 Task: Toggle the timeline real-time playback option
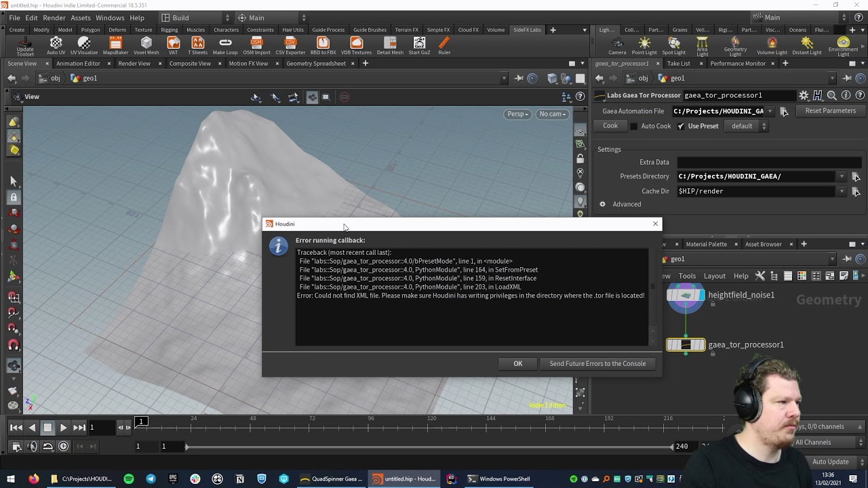coord(63,446)
